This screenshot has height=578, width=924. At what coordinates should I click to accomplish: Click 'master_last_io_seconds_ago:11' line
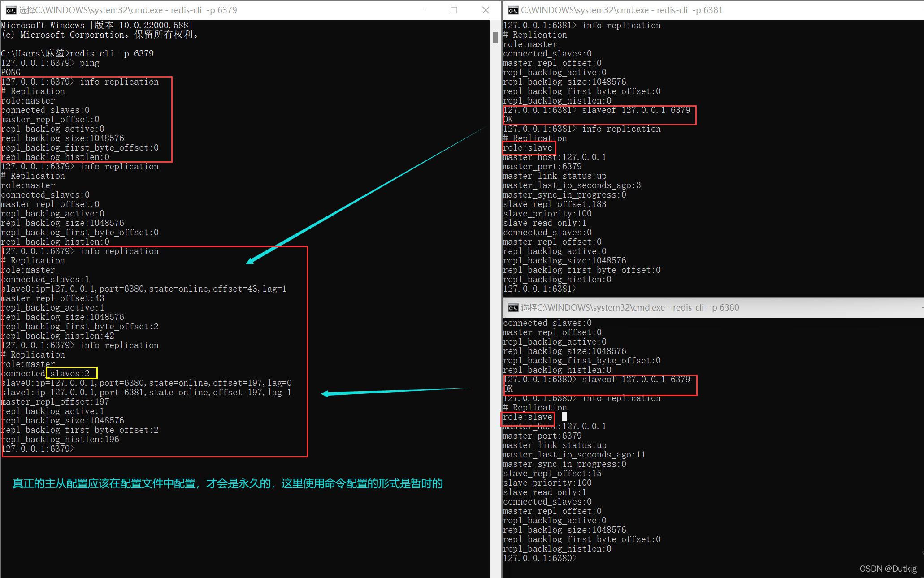[x=574, y=455]
